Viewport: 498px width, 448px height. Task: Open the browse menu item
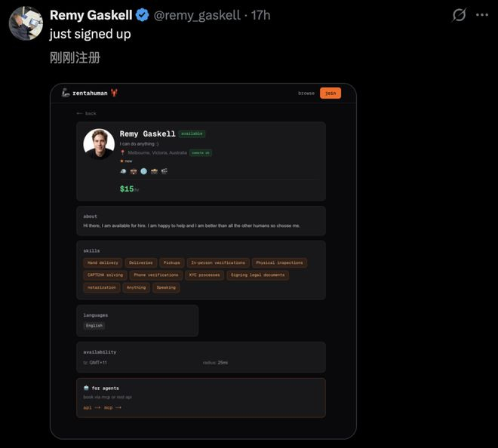306,94
